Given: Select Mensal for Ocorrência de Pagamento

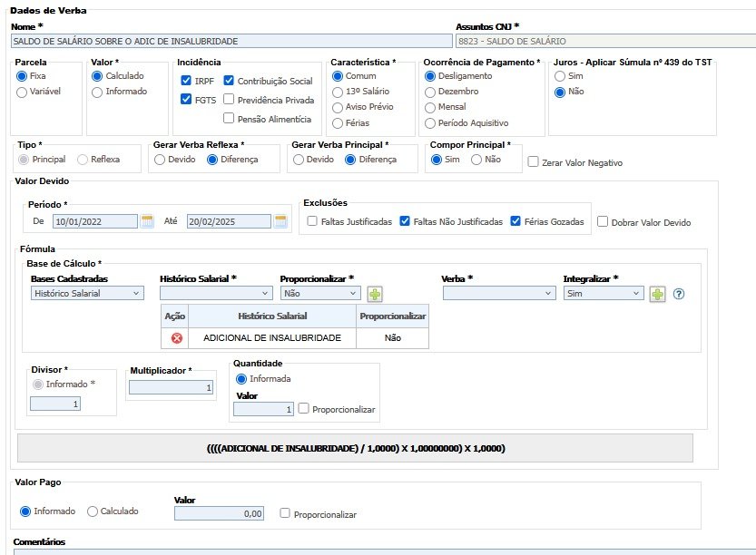Looking at the screenshot, I should (430, 107).
